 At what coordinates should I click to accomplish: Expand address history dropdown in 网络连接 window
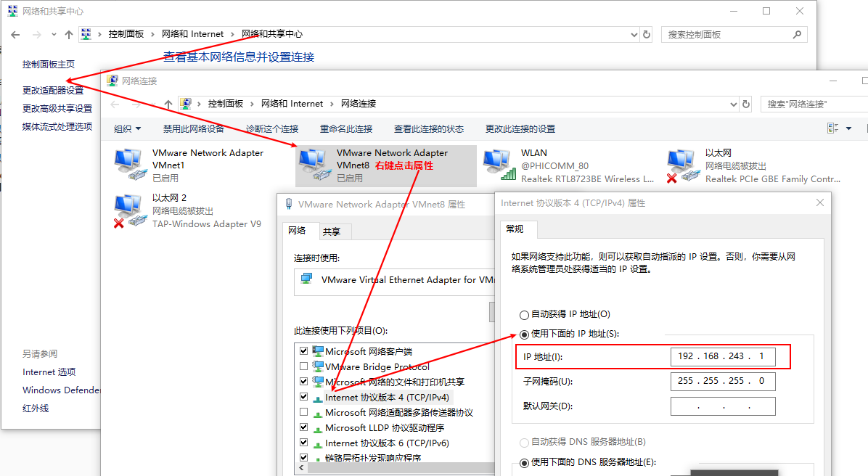click(734, 104)
